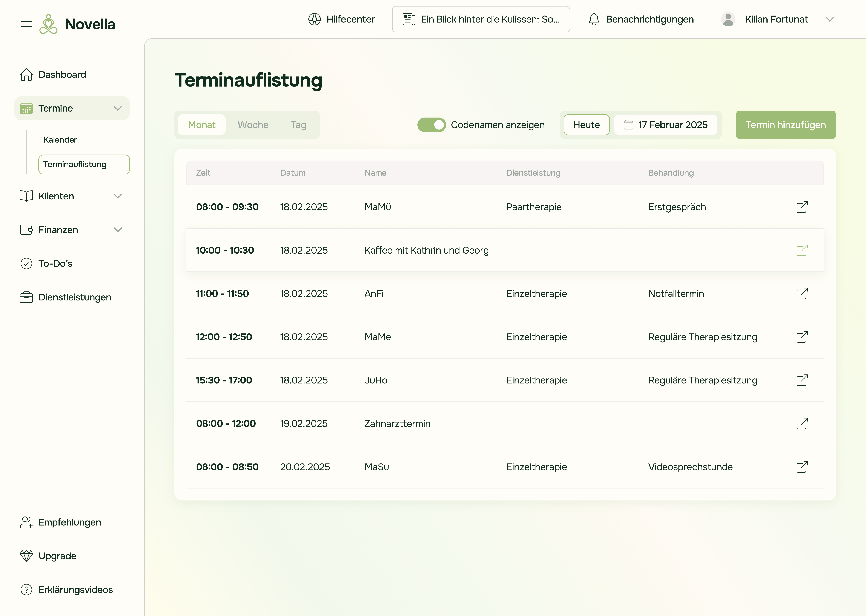Open the Kaffee mit Kathrin und Georg entry icon
Viewport: 866px width, 616px height.
pos(802,250)
